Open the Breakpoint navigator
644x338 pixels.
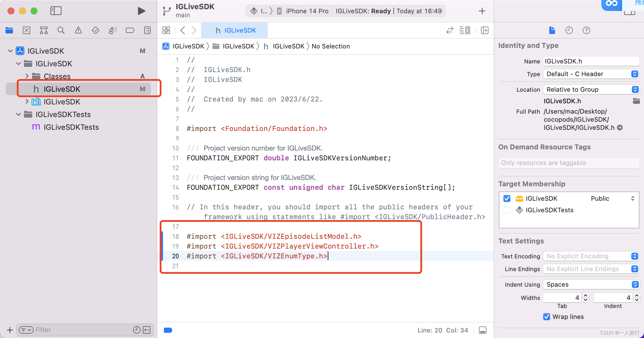pos(130,30)
